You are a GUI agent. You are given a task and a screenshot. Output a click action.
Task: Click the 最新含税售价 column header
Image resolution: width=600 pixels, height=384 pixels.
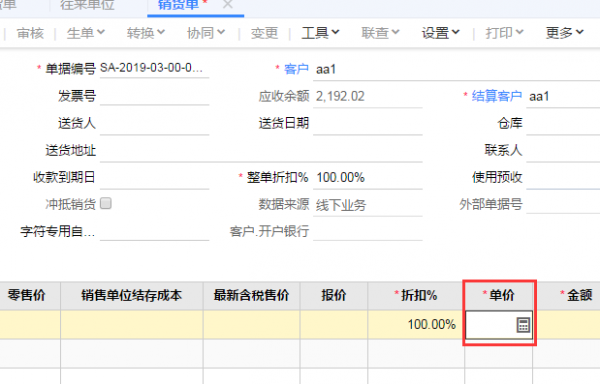[251, 295]
